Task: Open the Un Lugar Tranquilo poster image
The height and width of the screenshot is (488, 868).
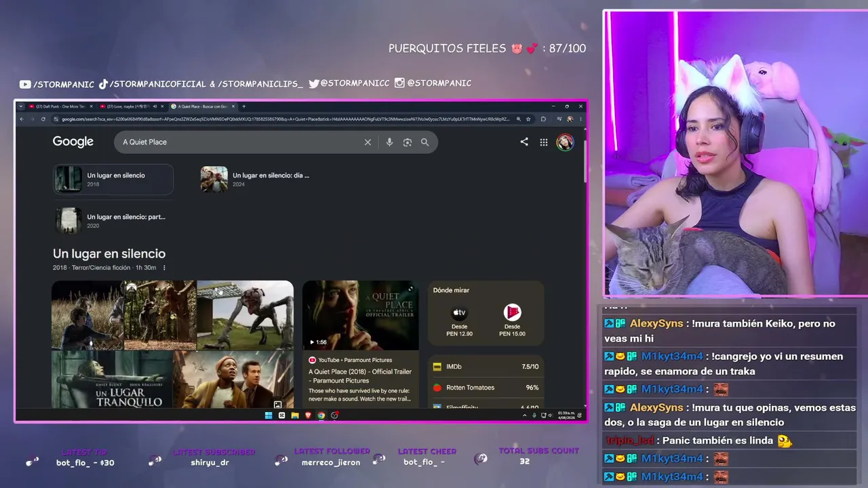Action: [112, 380]
